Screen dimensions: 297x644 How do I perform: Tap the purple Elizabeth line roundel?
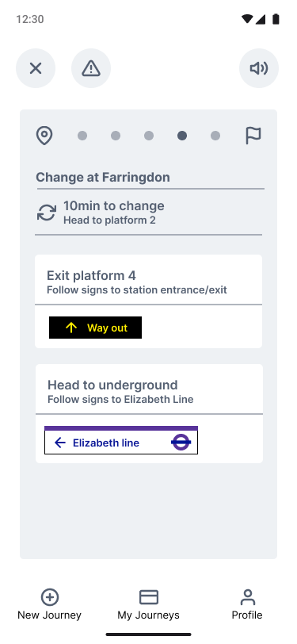click(181, 443)
